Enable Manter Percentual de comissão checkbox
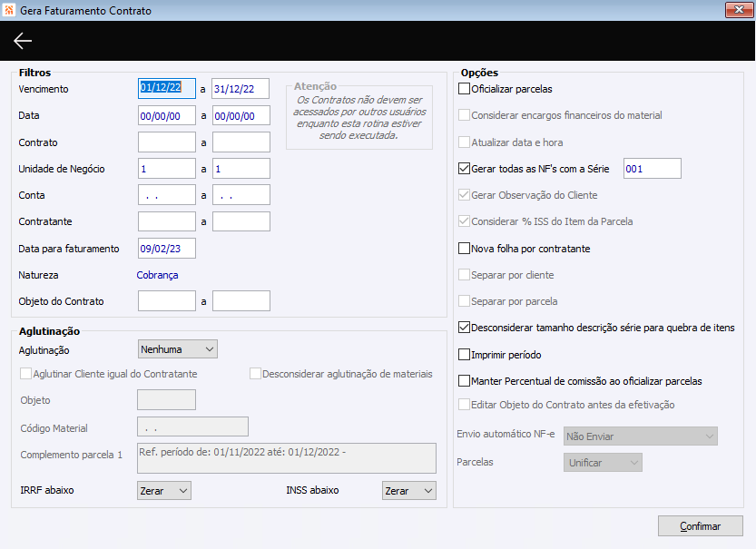The image size is (756, 549). pyautogui.click(x=464, y=381)
